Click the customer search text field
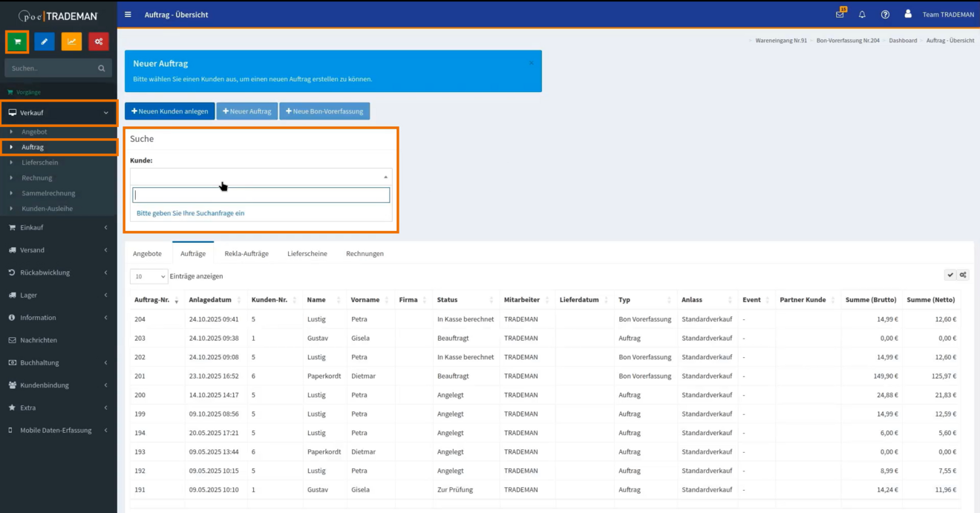Image resolution: width=980 pixels, height=513 pixels. coord(261,195)
